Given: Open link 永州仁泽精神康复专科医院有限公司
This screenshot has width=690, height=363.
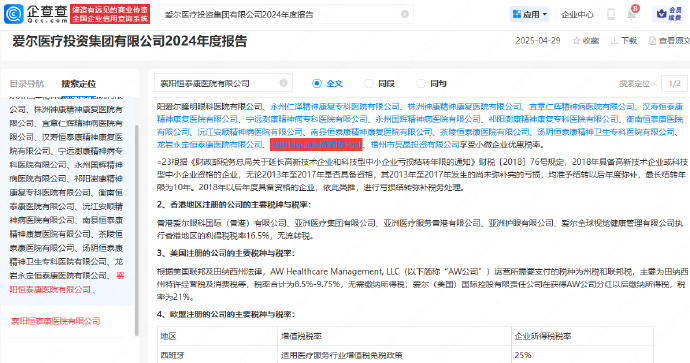Looking at the screenshot, I should coord(335,106).
